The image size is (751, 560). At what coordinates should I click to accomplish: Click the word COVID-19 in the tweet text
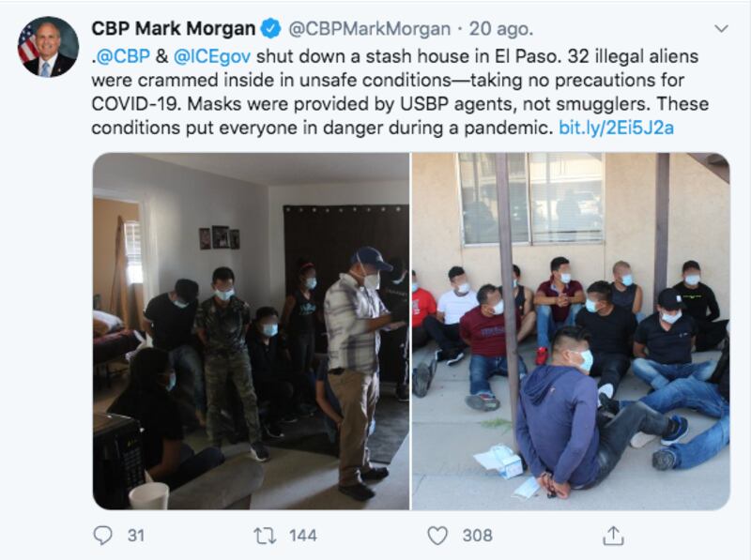[135, 104]
